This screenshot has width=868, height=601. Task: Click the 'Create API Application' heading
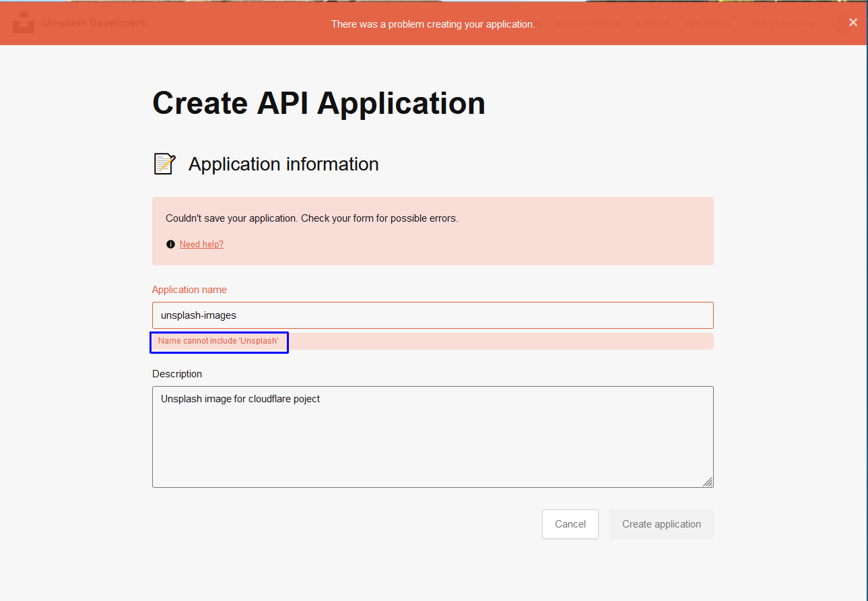pos(319,103)
